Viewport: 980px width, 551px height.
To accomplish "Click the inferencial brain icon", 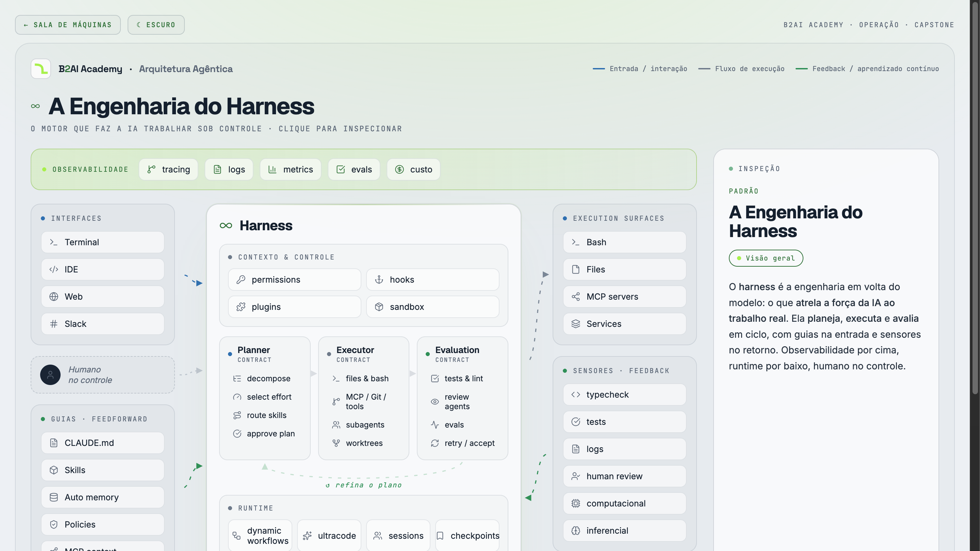I will [x=576, y=531].
